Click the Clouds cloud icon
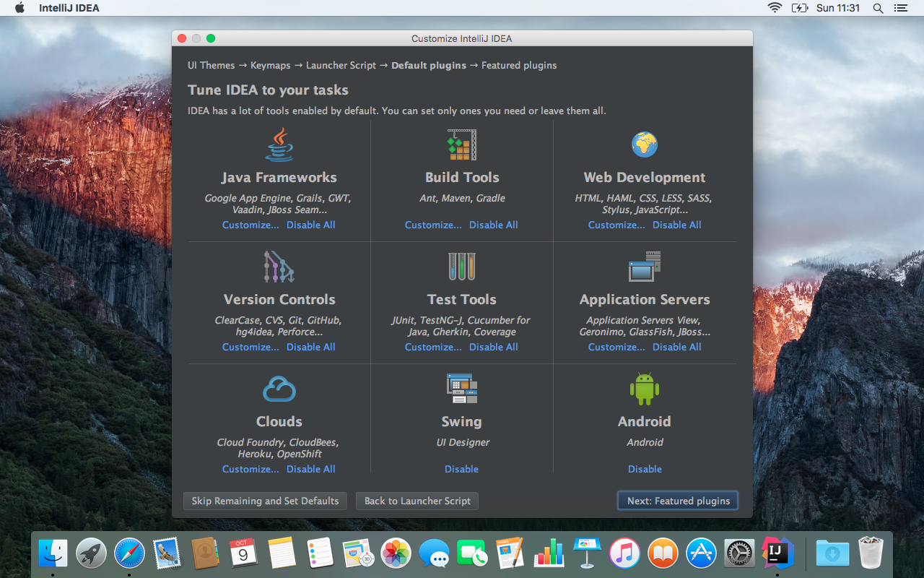This screenshot has width=924, height=578. [x=279, y=389]
